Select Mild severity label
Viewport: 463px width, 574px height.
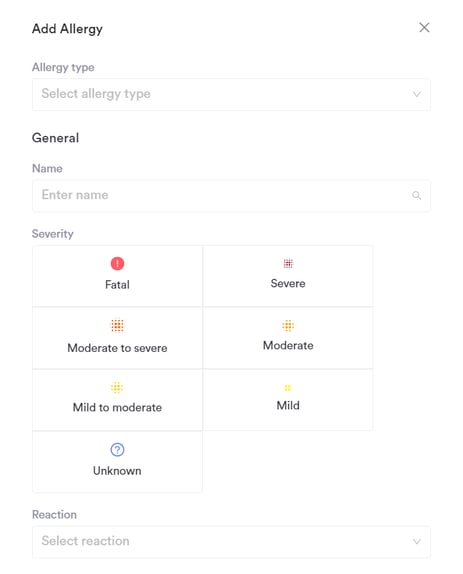[288, 406]
